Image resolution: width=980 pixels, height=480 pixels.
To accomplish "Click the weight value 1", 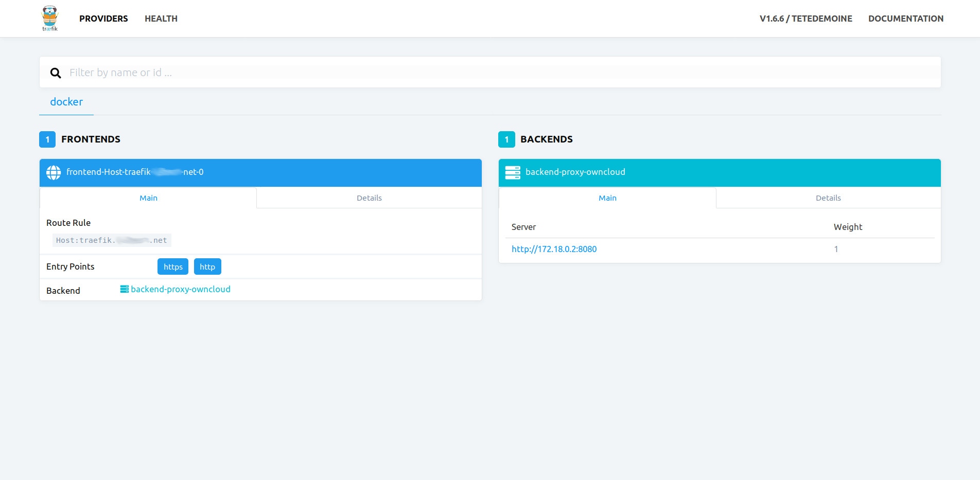I will [x=836, y=249].
